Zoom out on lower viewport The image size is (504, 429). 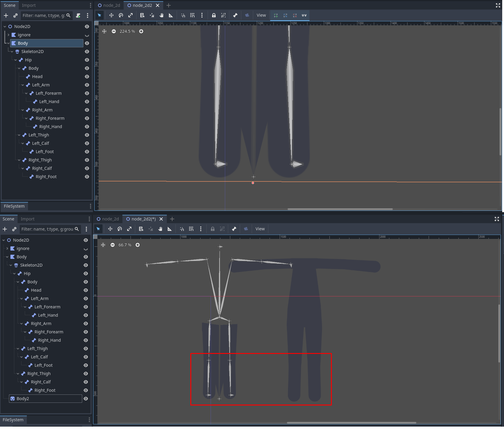coord(113,245)
